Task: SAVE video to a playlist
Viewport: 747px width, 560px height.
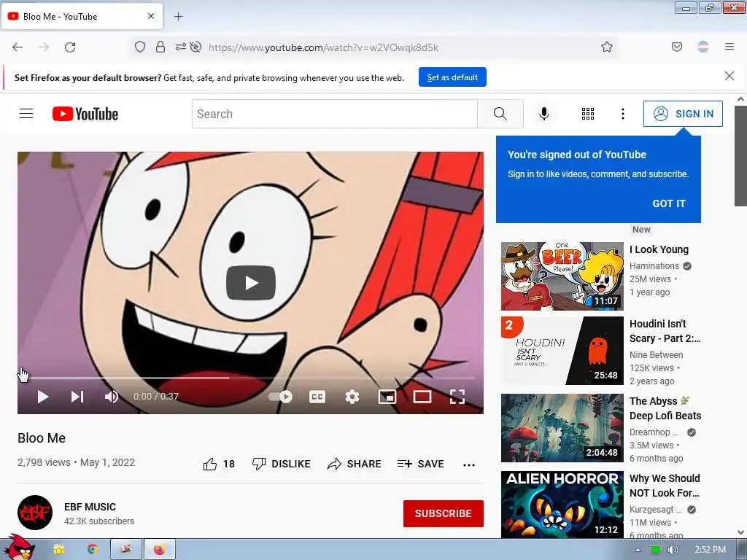Action: [x=421, y=464]
